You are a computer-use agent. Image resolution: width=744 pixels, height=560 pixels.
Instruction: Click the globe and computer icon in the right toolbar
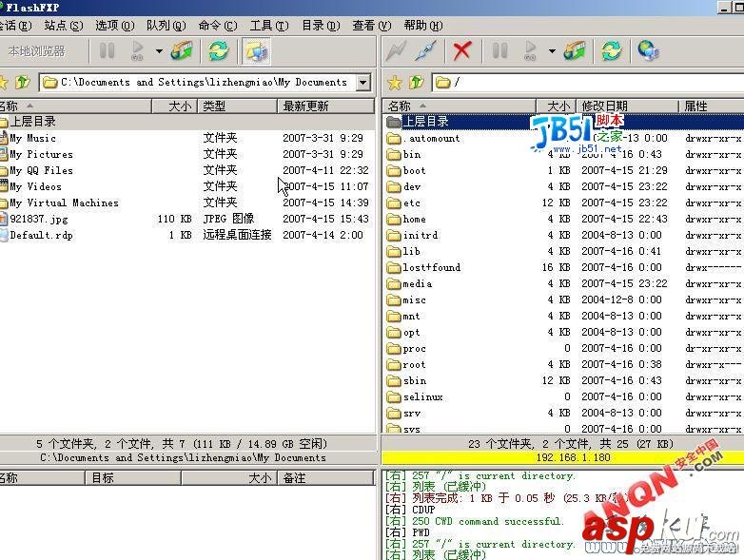click(x=648, y=50)
